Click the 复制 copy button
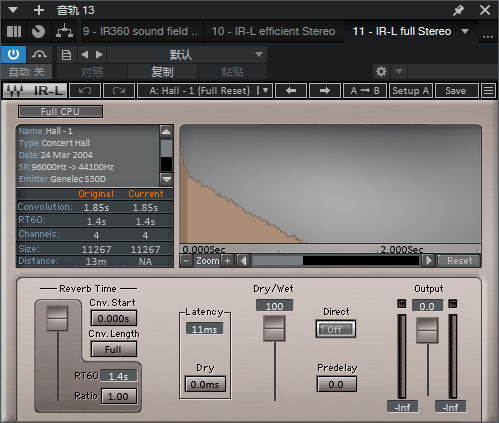Image resolution: width=499 pixels, height=423 pixels. 162,72
